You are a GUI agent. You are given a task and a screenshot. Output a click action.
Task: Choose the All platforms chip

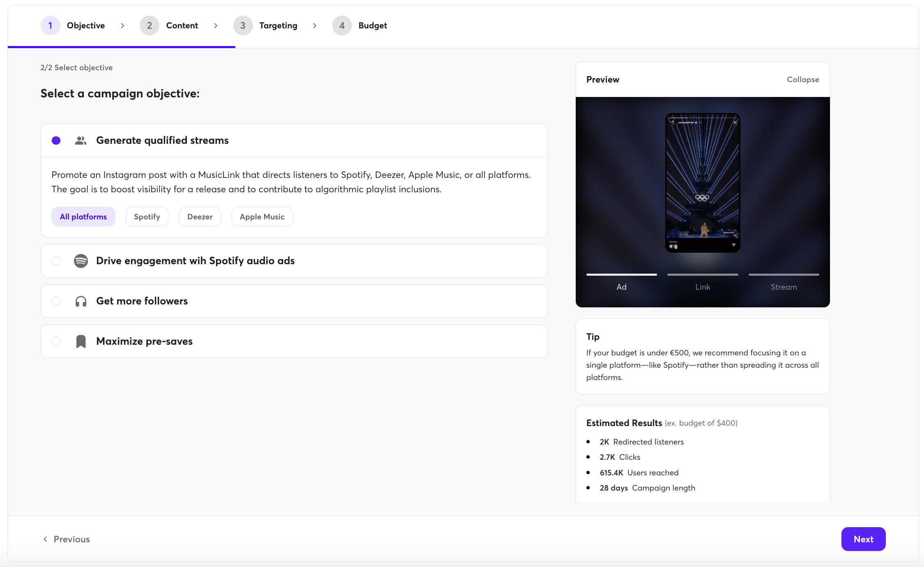tap(83, 217)
